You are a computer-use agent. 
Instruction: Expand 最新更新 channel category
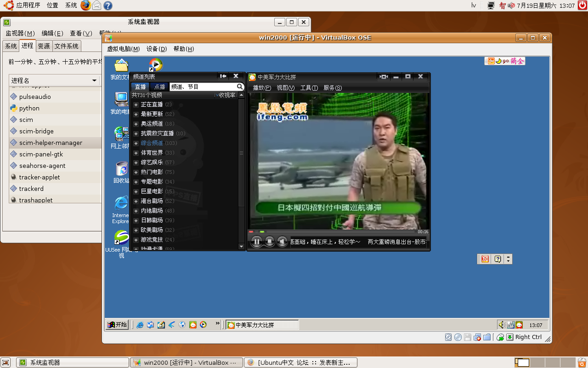[x=136, y=114]
